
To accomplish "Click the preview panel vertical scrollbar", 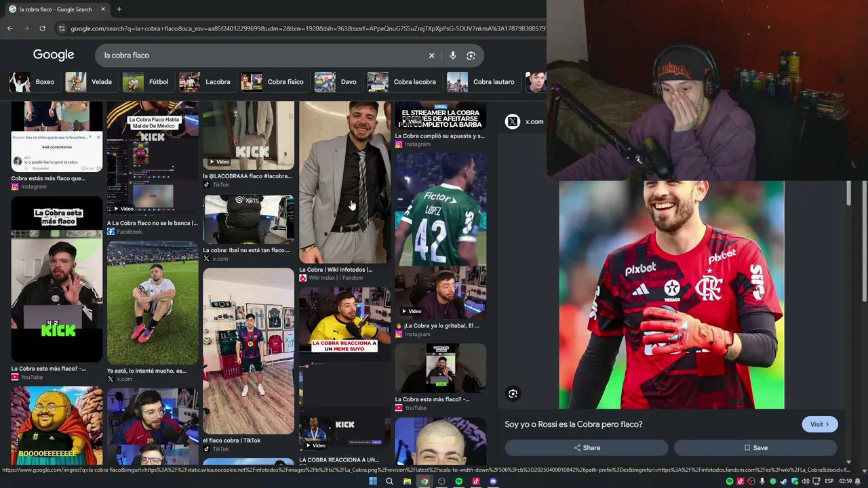I will pos(848,193).
